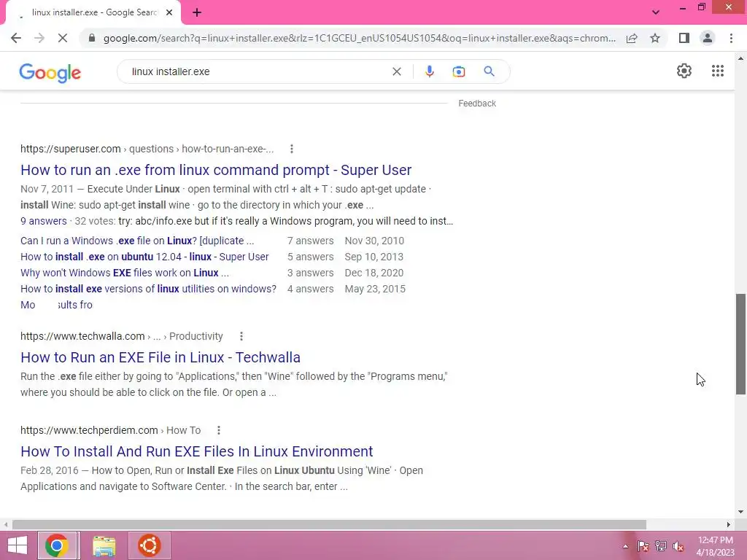Screen dimensions: 747x560
Task: View site information lock icon
Action: 92,38
